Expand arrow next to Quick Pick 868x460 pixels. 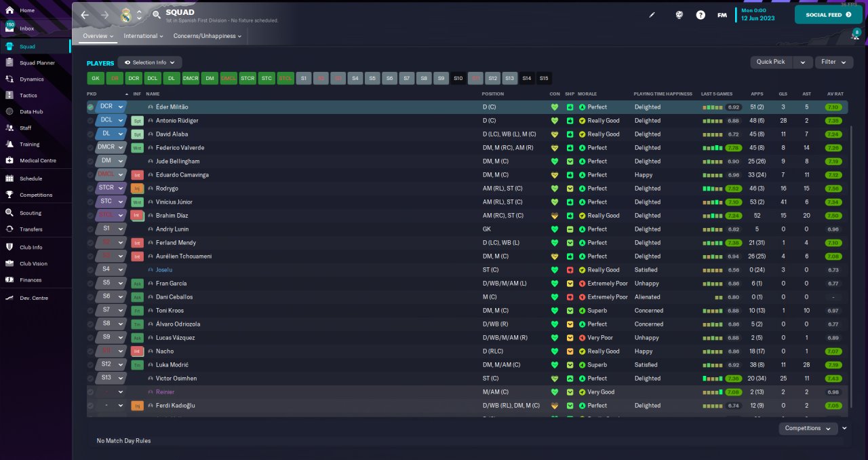click(803, 62)
